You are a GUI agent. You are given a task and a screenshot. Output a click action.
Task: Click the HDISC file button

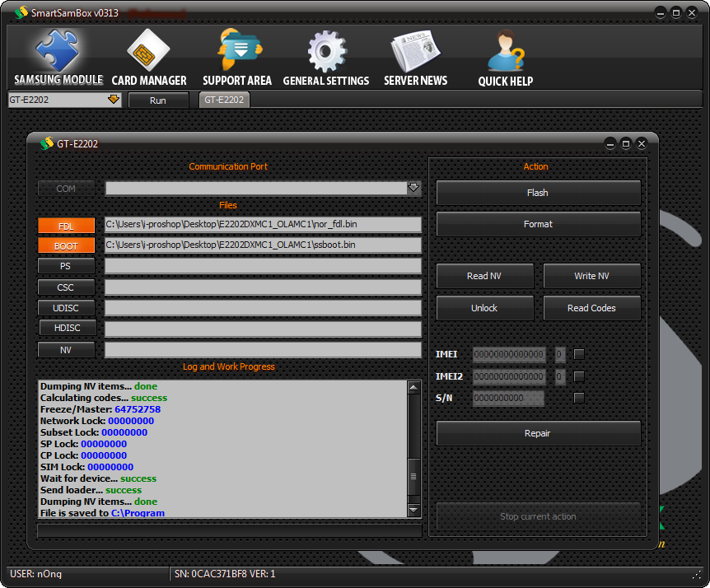click(x=68, y=328)
